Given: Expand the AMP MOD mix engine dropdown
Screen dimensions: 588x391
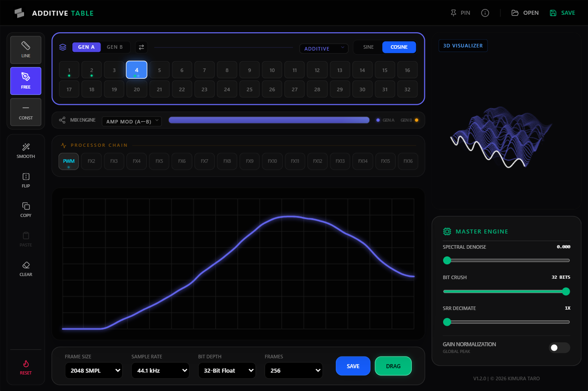Looking at the screenshot, I should [131, 121].
